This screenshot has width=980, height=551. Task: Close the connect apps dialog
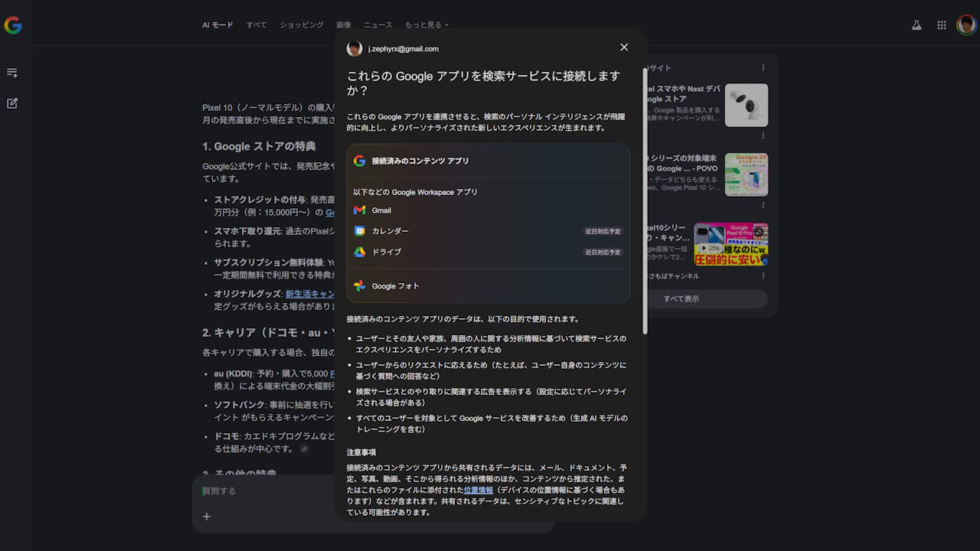coord(624,47)
